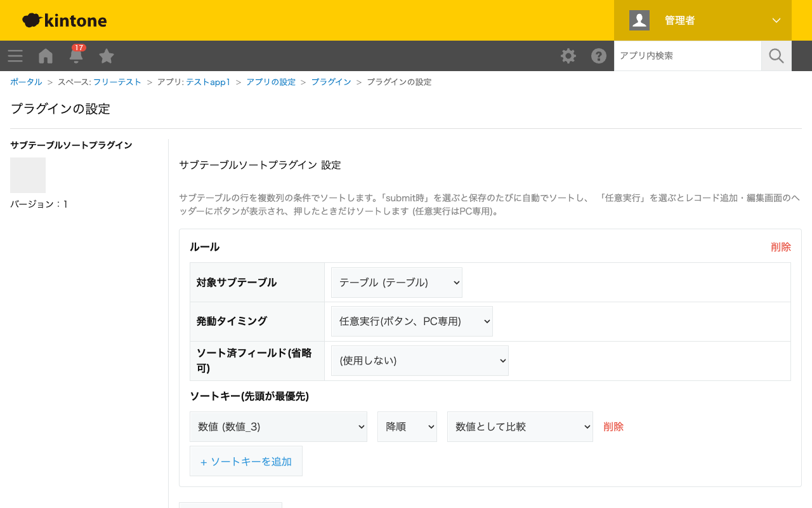The width and height of the screenshot is (812, 508).
Task: Open notifications bell with 17 badge
Action: pos(76,55)
